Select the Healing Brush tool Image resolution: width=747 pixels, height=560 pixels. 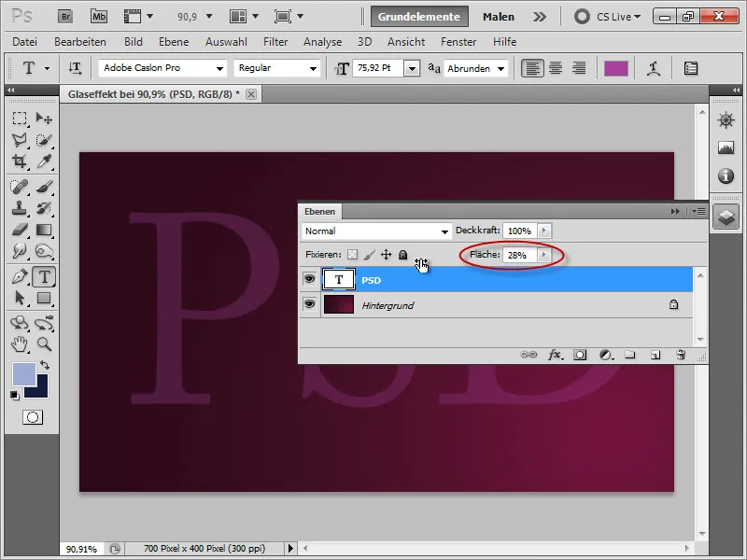coord(20,187)
